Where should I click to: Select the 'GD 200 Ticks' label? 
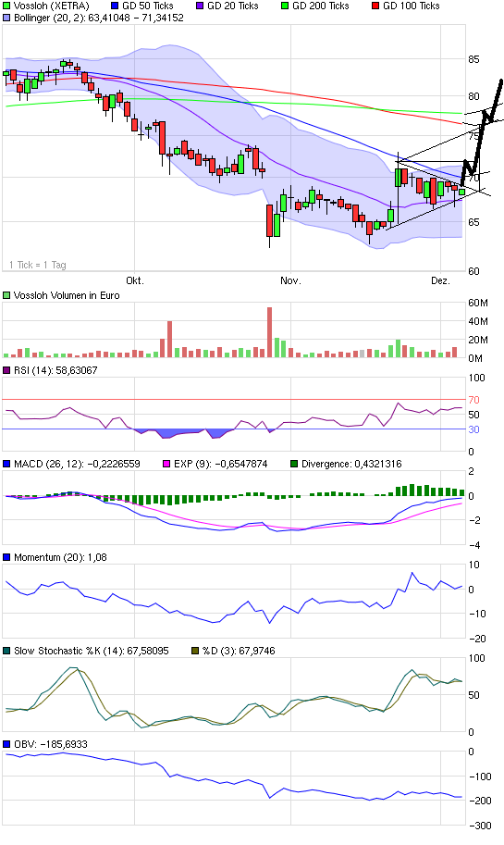click(320, 6)
